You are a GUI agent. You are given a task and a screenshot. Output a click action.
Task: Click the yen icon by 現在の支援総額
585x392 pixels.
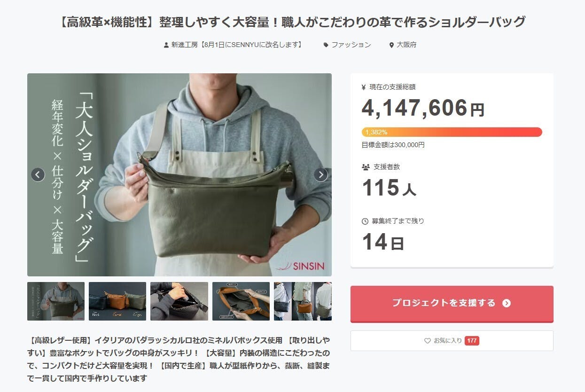click(x=364, y=87)
